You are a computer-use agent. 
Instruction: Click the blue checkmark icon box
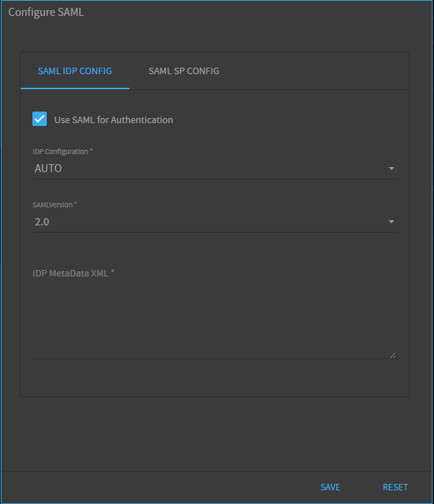click(40, 119)
